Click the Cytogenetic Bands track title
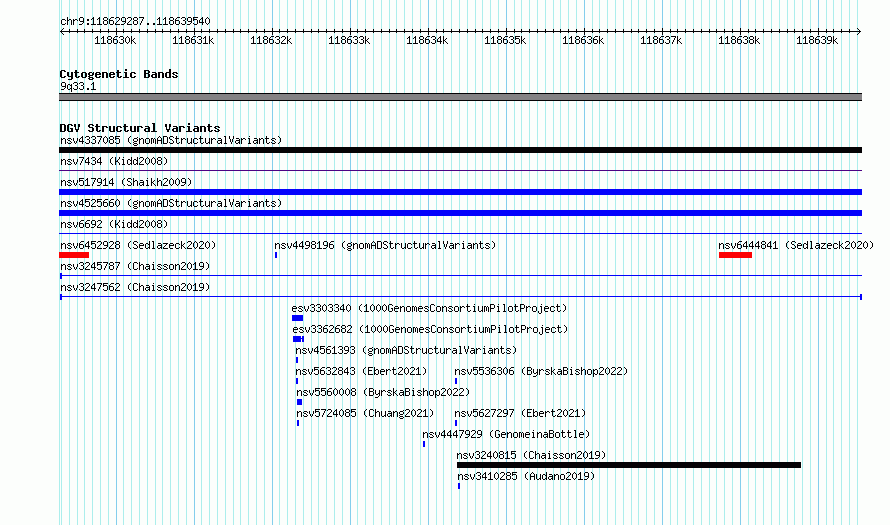Screen dimensions: 890x525 coord(119,74)
